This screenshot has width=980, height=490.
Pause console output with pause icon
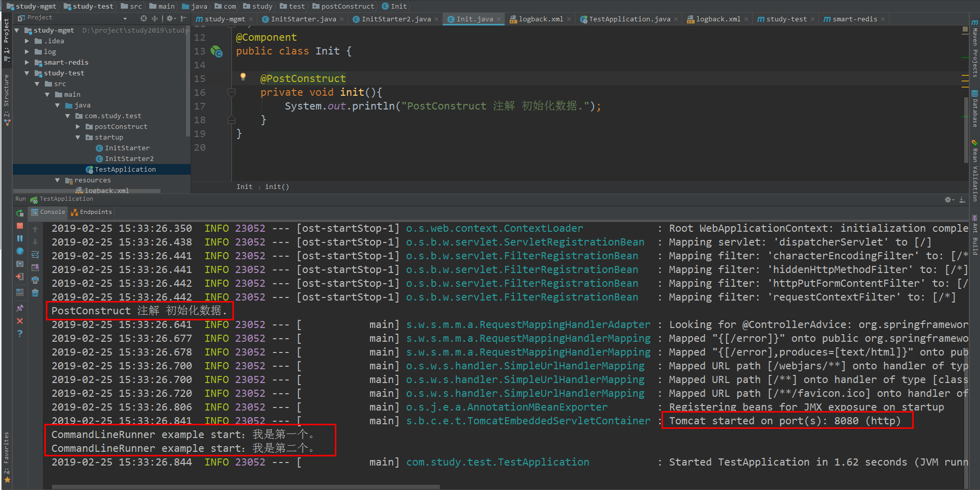[20, 238]
